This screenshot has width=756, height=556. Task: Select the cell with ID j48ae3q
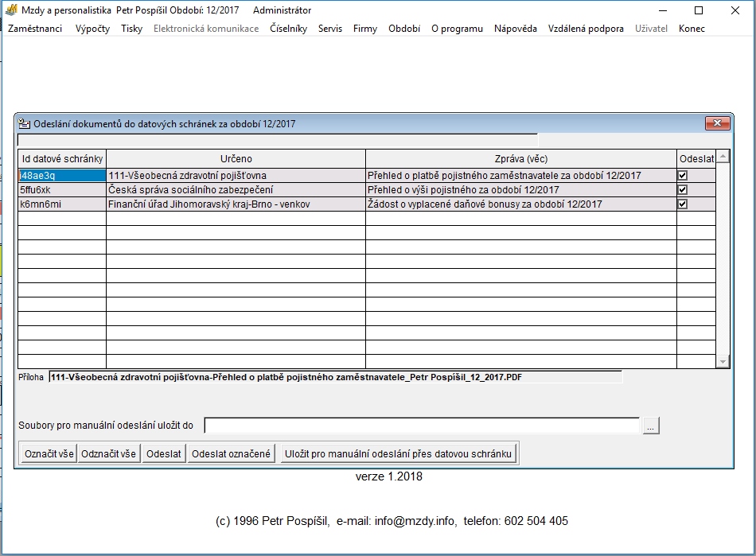pos(62,175)
